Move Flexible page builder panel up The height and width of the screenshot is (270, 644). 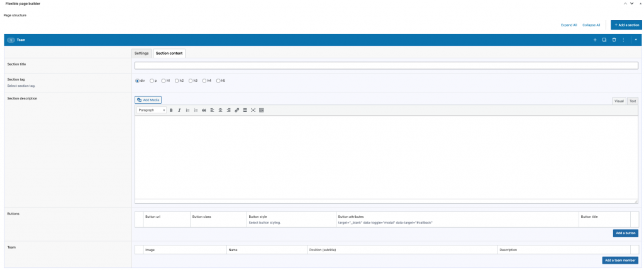click(x=626, y=3)
